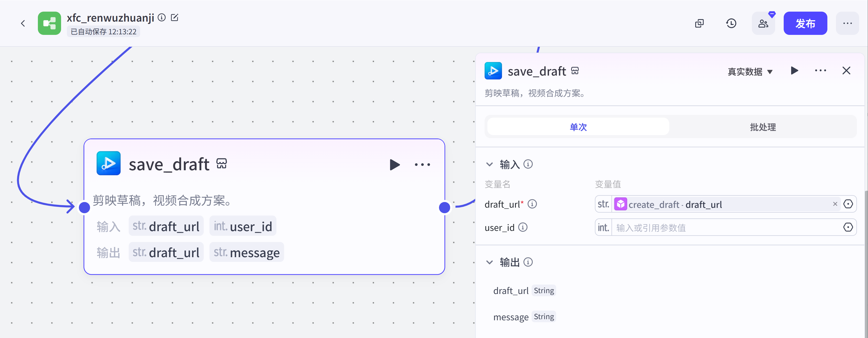Click the back arrow in header
The width and height of the screenshot is (868, 338).
pyautogui.click(x=23, y=23)
